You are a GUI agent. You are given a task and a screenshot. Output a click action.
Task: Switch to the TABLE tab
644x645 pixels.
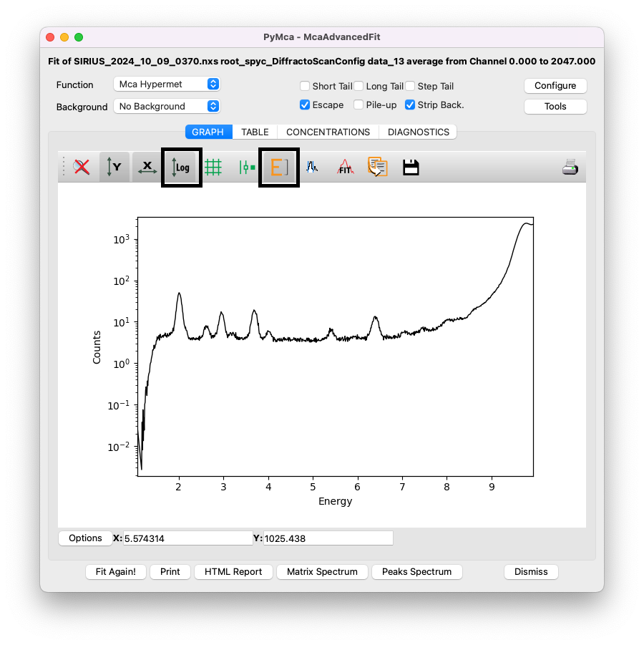[x=255, y=132]
